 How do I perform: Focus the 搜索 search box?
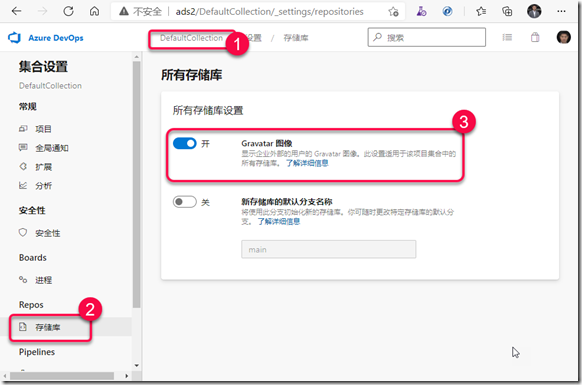click(427, 37)
